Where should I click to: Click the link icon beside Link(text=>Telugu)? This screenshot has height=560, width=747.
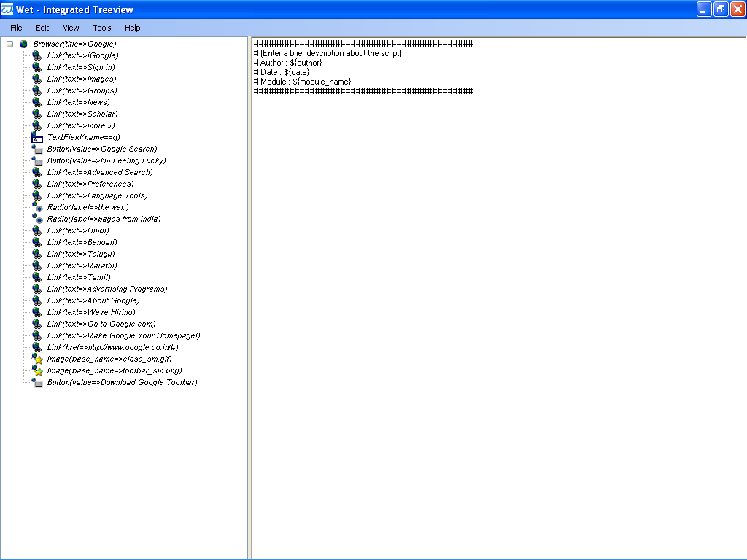(36, 254)
